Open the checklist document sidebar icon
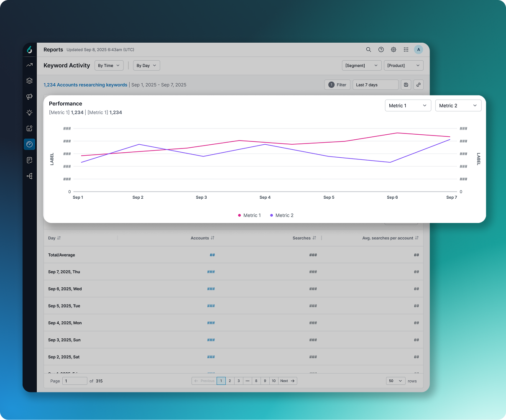 tap(29, 160)
